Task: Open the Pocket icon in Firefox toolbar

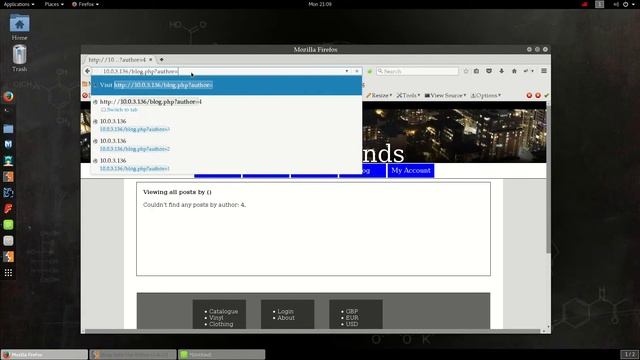Action: pos(489,71)
